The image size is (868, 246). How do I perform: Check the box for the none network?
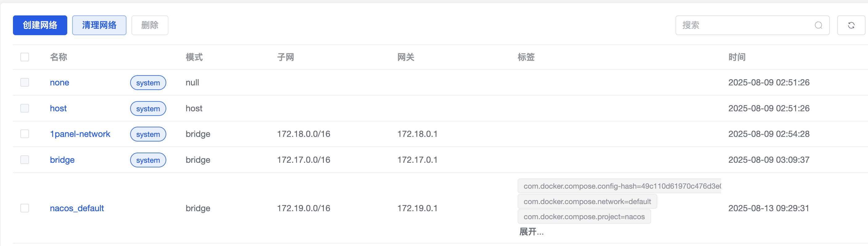click(25, 82)
